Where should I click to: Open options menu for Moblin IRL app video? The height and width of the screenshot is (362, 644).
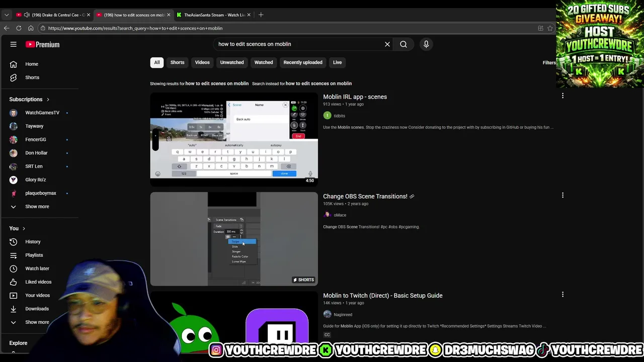click(562, 96)
